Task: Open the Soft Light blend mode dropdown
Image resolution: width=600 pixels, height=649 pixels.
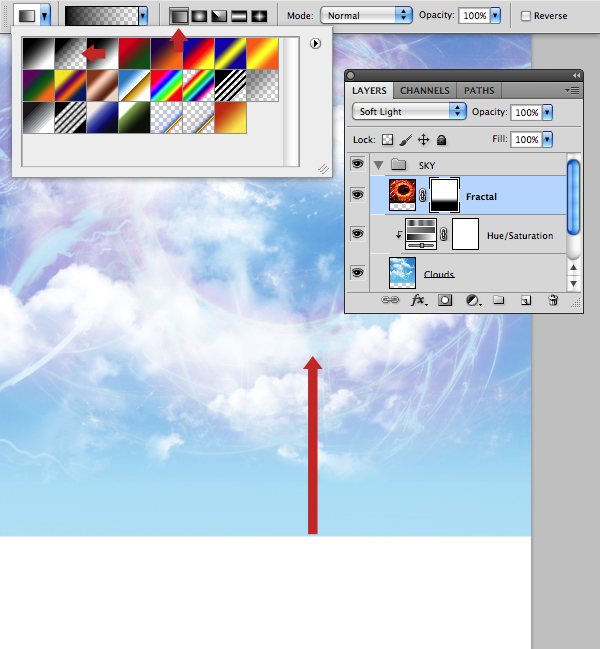Action: pos(409,112)
